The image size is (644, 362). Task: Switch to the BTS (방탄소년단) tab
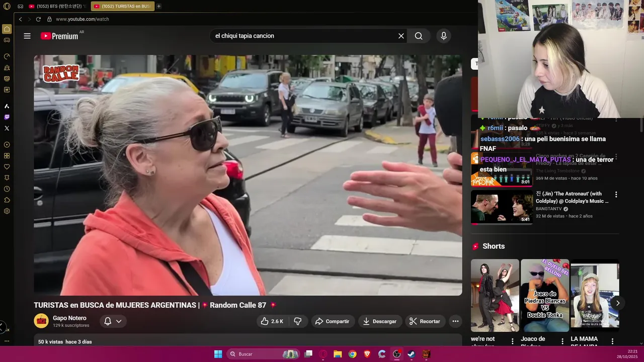tap(57, 6)
